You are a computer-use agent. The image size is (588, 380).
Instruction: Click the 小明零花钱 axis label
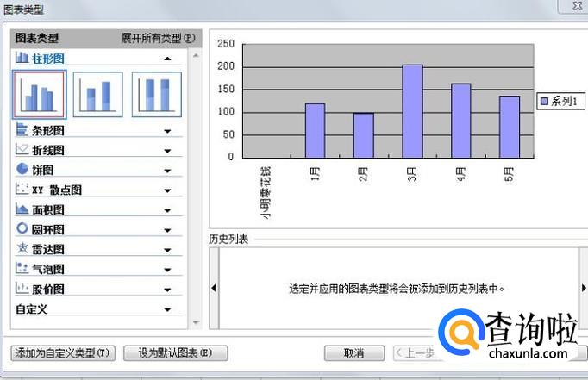pyautogui.click(x=266, y=193)
